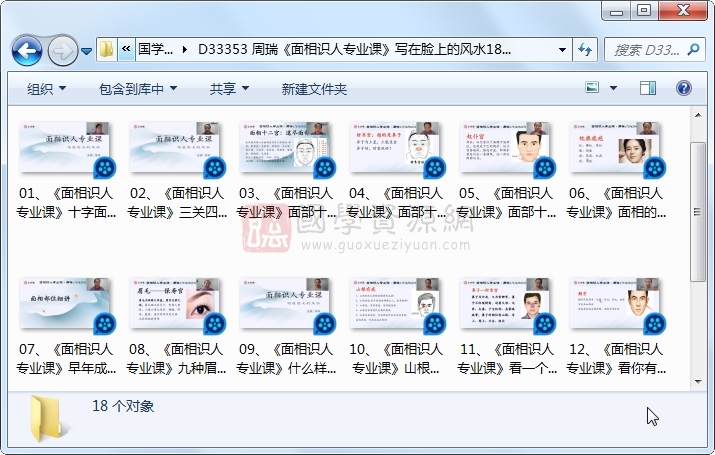Click file name starting with 05、
Viewport: 715px width, 455px height.
506,203
